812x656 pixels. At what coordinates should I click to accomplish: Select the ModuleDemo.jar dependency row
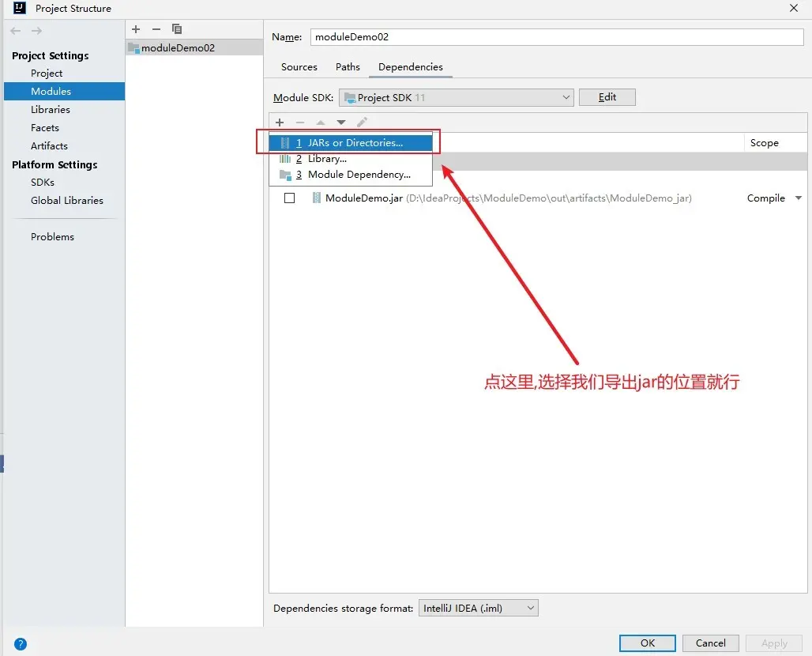tap(538, 198)
